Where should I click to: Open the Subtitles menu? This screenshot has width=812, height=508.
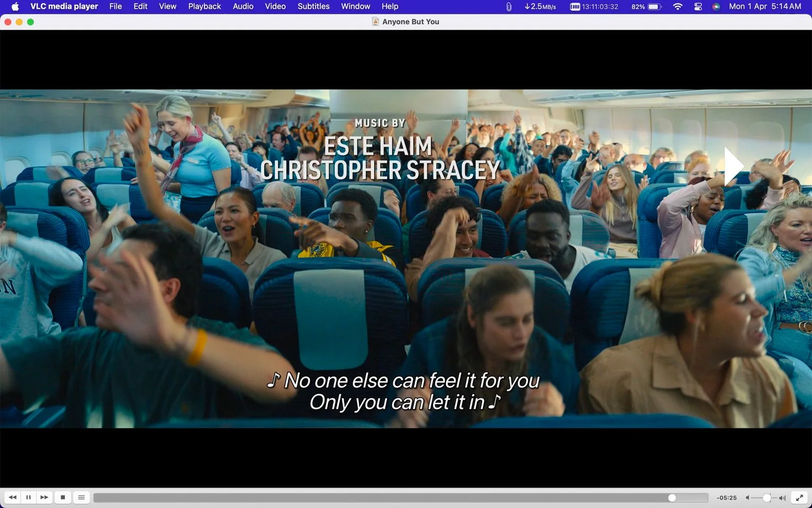tap(313, 6)
